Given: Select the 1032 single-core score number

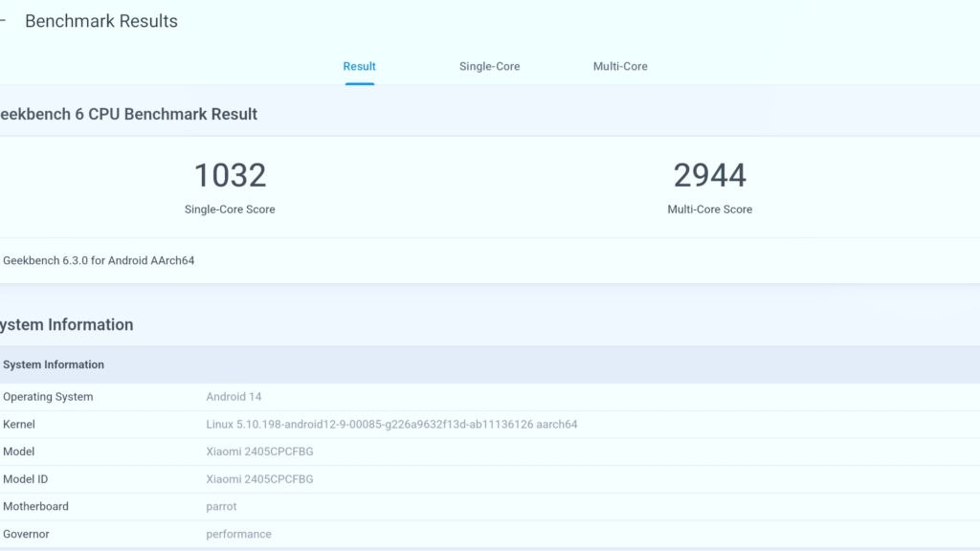Looking at the screenshot, I should (x=230, y=175).
